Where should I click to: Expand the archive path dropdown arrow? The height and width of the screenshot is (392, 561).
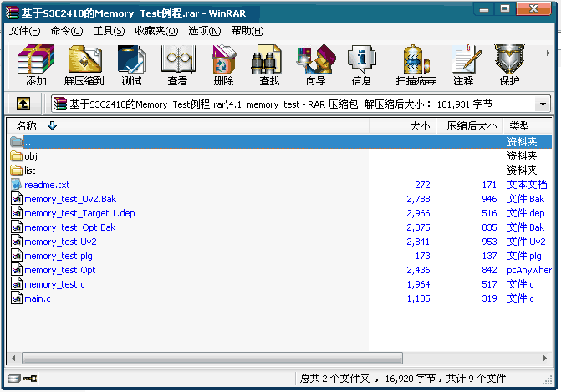tap(543, 104)
